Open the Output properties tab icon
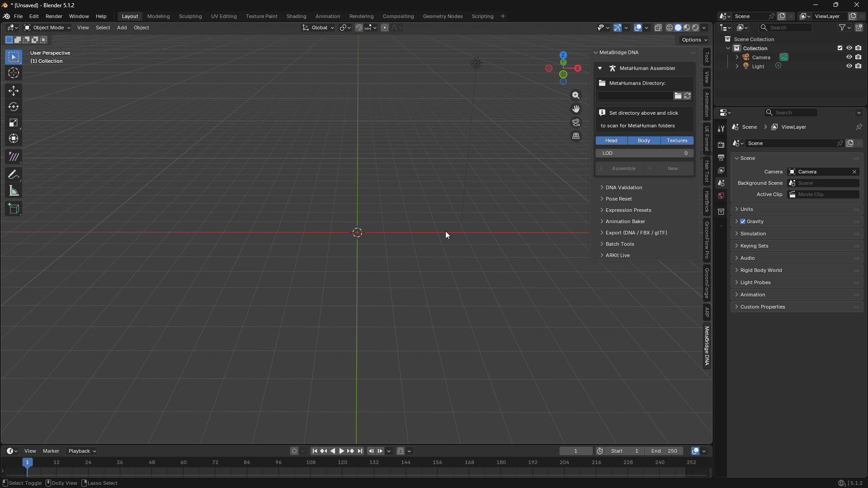The width and height of the screenshot is (868, 488). coord(721,158)
